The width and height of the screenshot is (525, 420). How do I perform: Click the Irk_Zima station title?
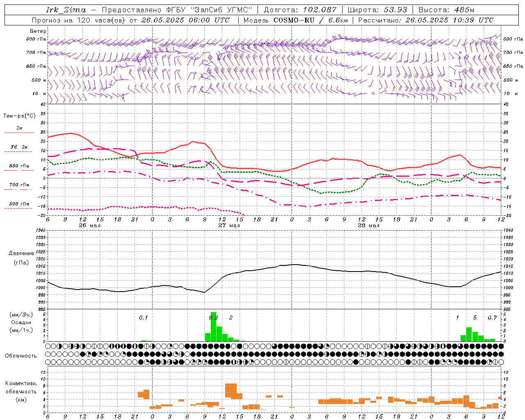pyautogui.click(x=66, y=10)
